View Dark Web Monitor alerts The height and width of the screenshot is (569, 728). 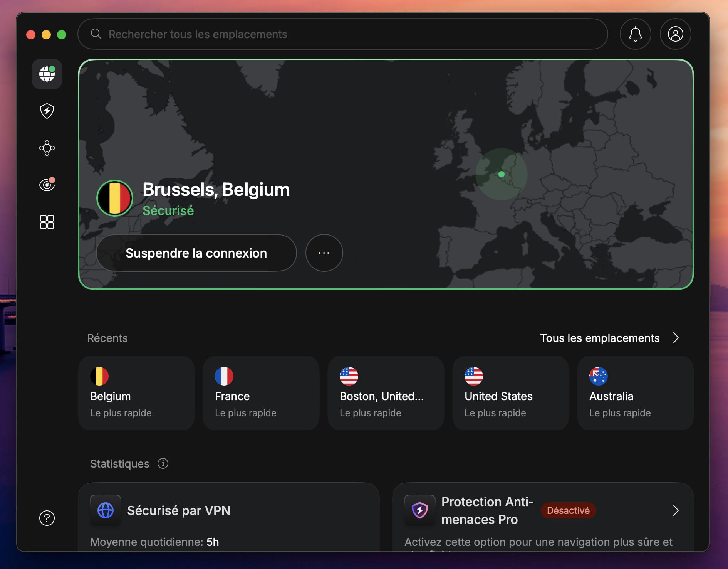coord(47,185)
